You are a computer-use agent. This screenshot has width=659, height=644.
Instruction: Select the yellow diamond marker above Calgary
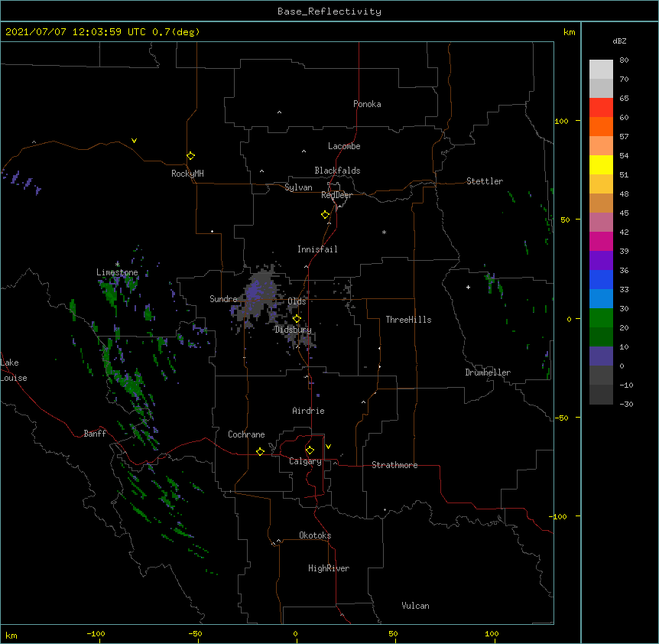tap(310, 450)
